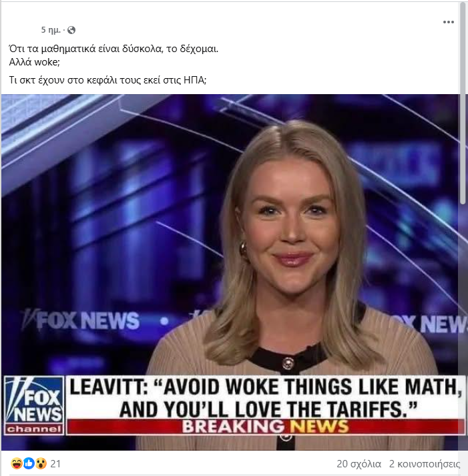468x476 pixels.
Task: Open the '2 κοινοποιήσεις' shares link
Action: [x=425, y=464]
